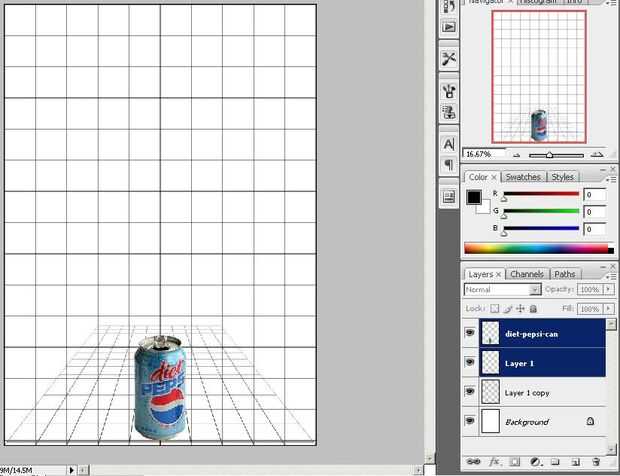Open the Clone Source panel icon
Viewport: 620px width, 476px height.
[449, 112]
